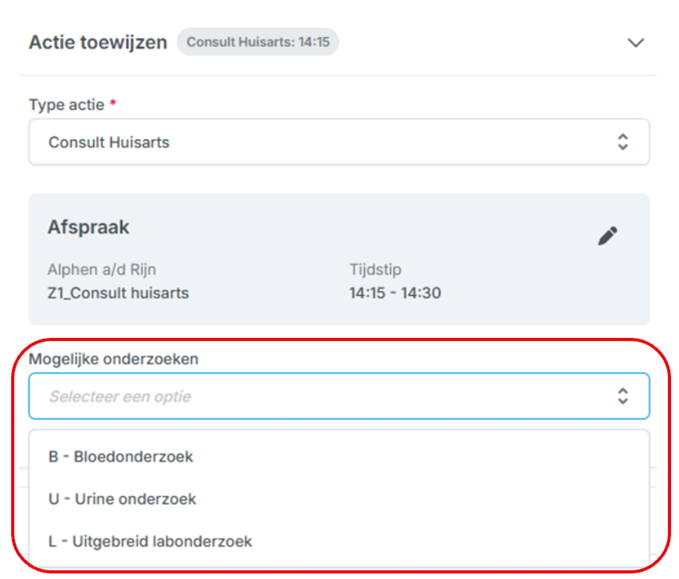
Task: Click the Type actie field label
Action: click(68, 104)
